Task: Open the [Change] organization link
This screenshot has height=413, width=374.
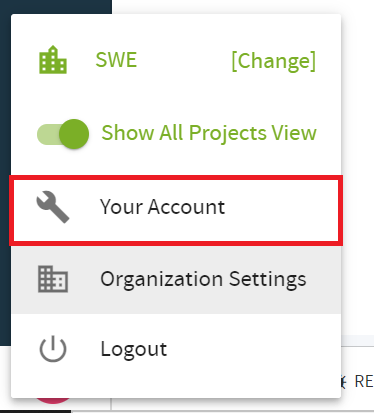Action: click(x=273, y=61)
